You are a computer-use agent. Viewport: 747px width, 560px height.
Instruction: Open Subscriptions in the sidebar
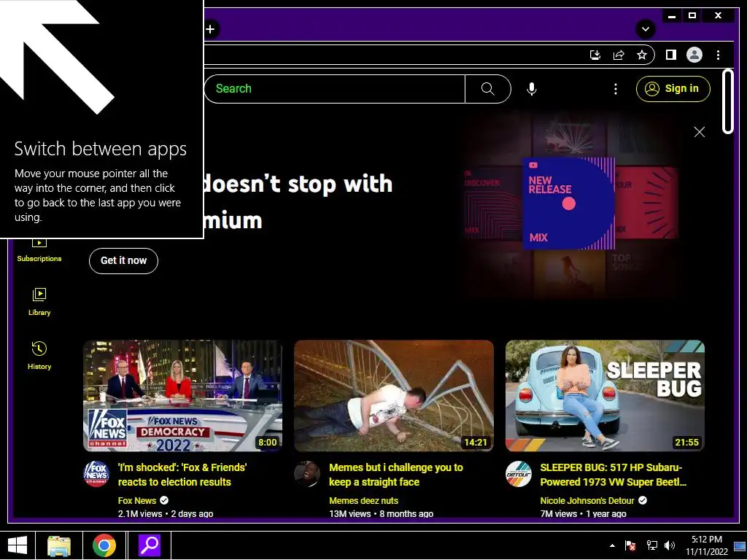(x=39, y=252)
